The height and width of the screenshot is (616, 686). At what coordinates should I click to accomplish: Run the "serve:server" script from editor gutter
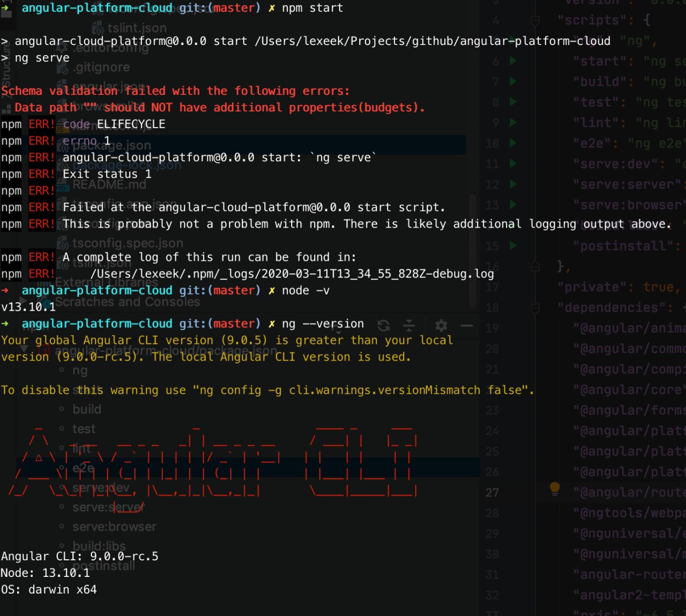tap(513, 184)
